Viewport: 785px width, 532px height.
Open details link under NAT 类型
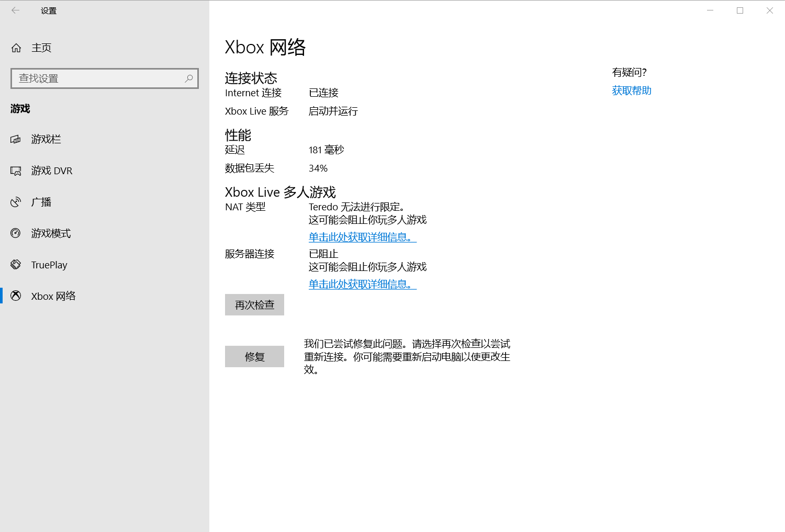(x=363, y=237)
